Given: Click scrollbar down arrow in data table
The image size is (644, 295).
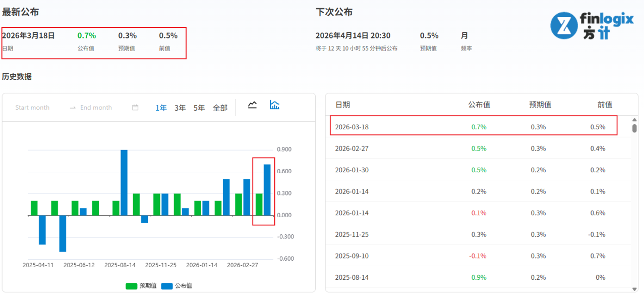Looking at the screenshot, I should click(634, 288).
